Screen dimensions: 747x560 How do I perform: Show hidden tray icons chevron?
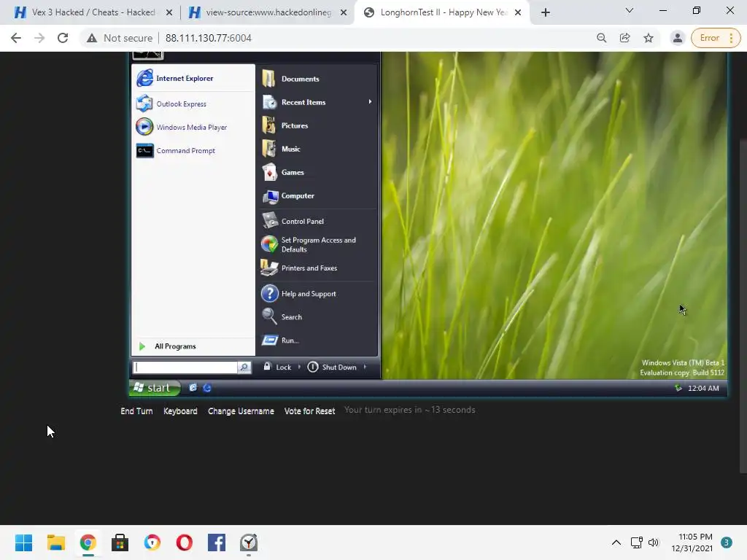point(616,542)
